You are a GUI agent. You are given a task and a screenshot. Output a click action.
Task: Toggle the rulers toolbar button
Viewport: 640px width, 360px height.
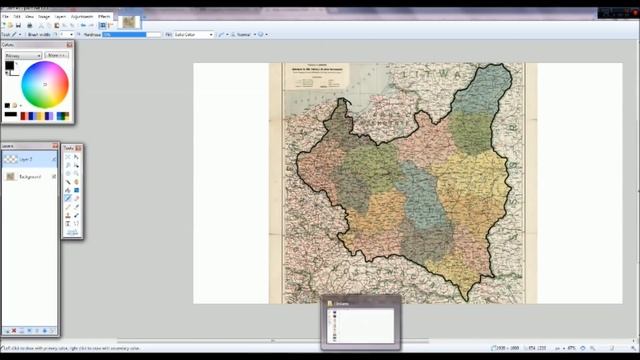click(111, 25)
